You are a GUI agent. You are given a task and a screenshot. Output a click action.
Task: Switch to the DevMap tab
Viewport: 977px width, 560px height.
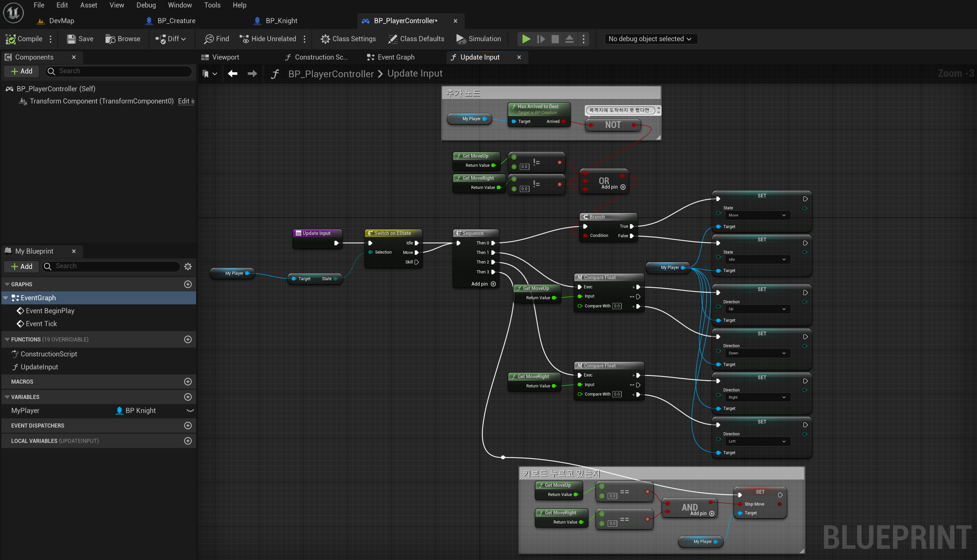(56, 21)
